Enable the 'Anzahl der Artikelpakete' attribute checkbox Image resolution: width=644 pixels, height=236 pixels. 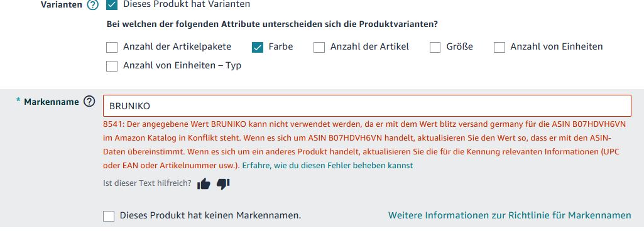click(x=112, y=47)
